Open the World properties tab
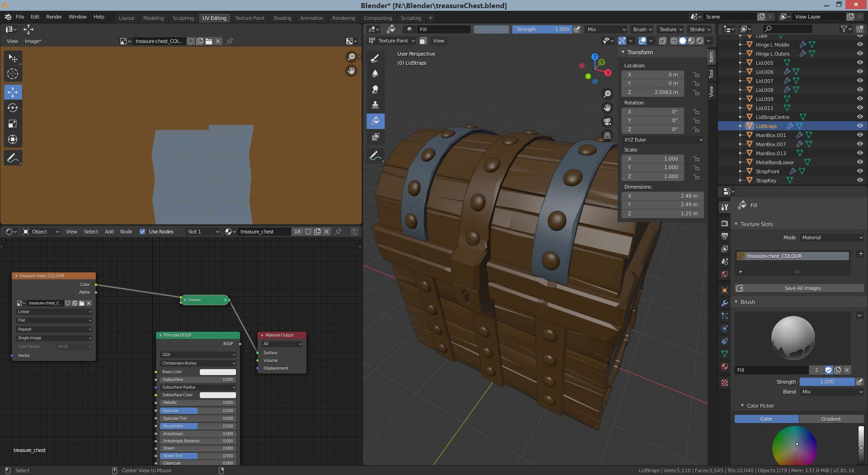This screenshot has width=868, height=475. coord(725,274)
